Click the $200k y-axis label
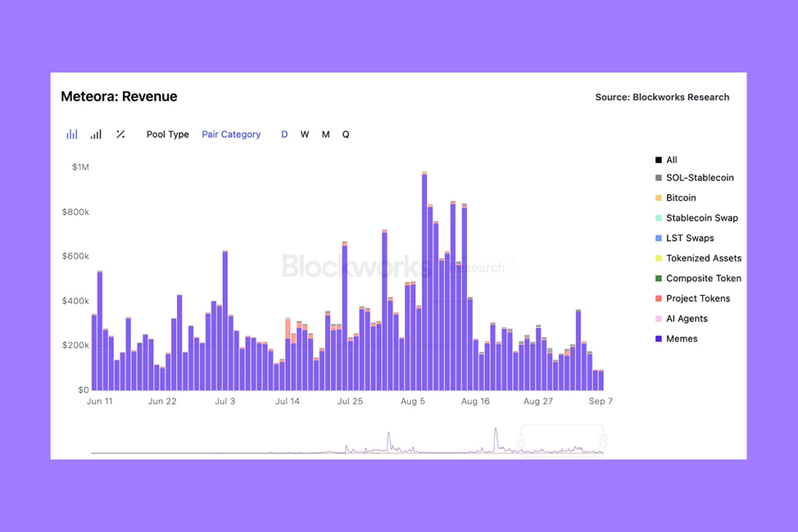 (x=76, y=345)
